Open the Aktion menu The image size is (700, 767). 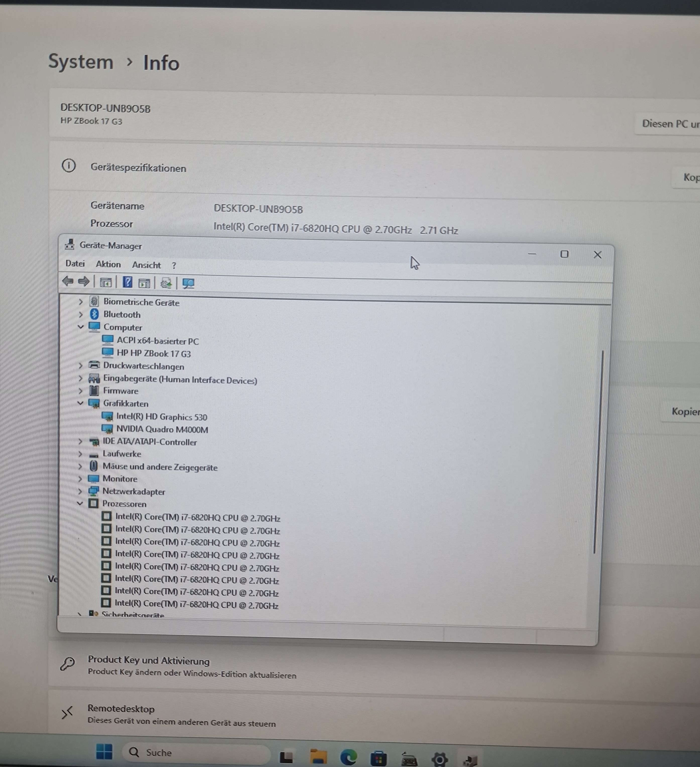(x=108, y=264)
